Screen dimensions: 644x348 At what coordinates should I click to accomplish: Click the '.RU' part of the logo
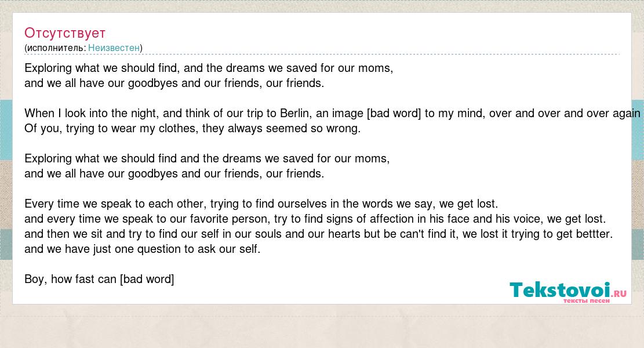[x=619, y=293]
